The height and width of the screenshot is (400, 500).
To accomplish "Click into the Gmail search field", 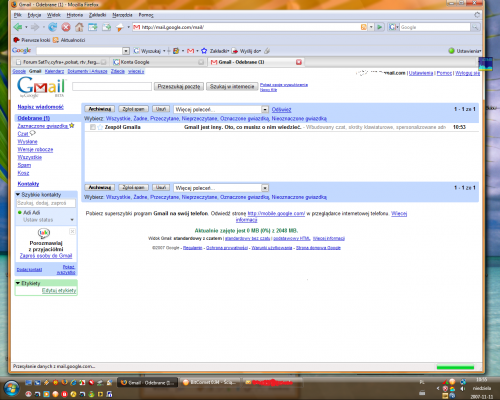I will (112, 87).
